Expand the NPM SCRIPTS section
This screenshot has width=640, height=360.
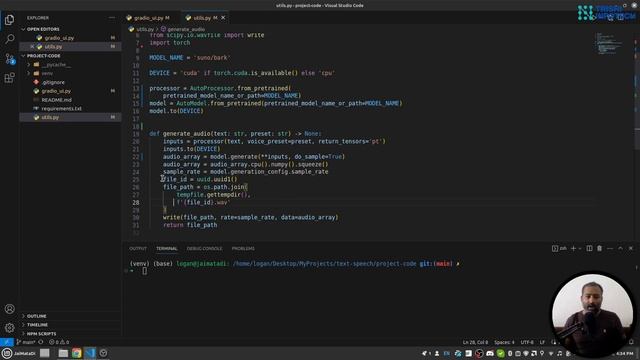click(41, 333)
